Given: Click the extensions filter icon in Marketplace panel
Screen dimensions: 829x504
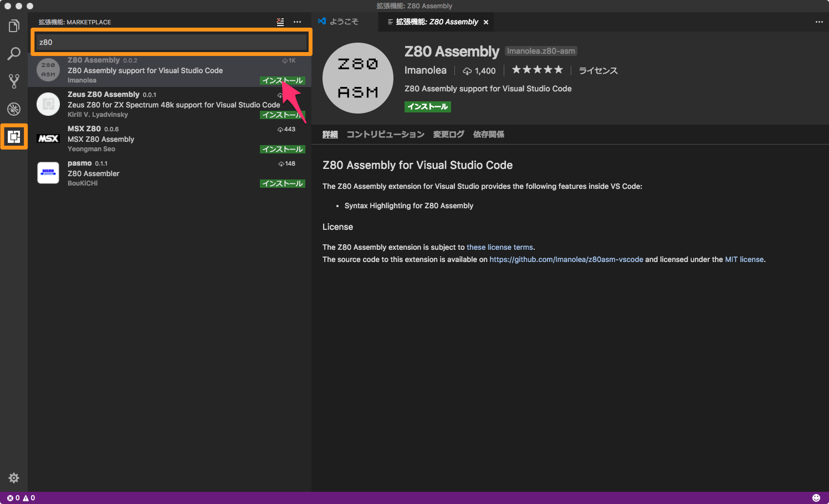Looking at the screenshot, I should [280, 22].
